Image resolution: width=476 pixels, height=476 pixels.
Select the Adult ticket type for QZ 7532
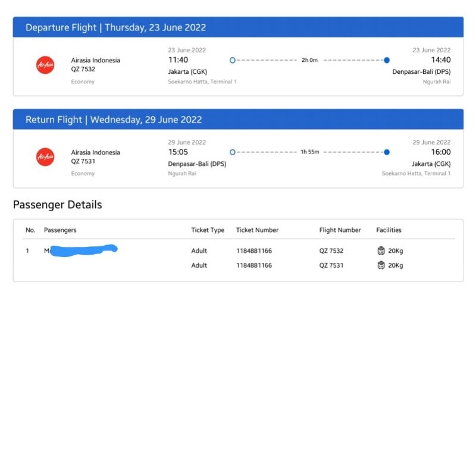coord(198,250)
